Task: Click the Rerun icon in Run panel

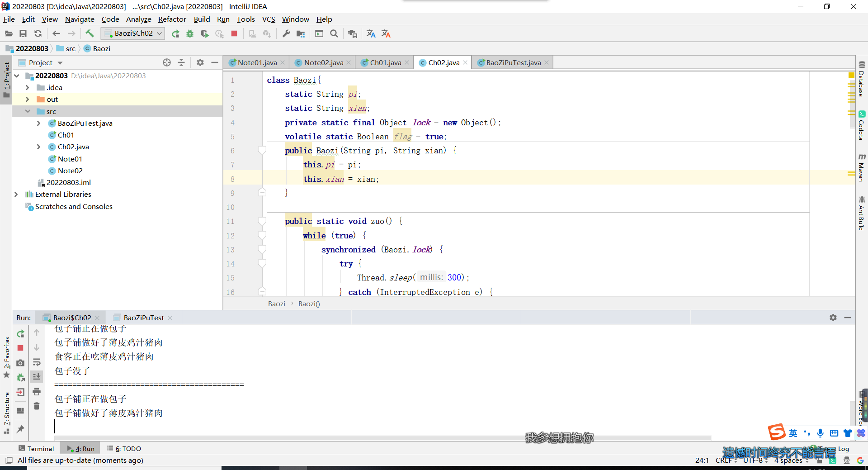Action: 20,334
